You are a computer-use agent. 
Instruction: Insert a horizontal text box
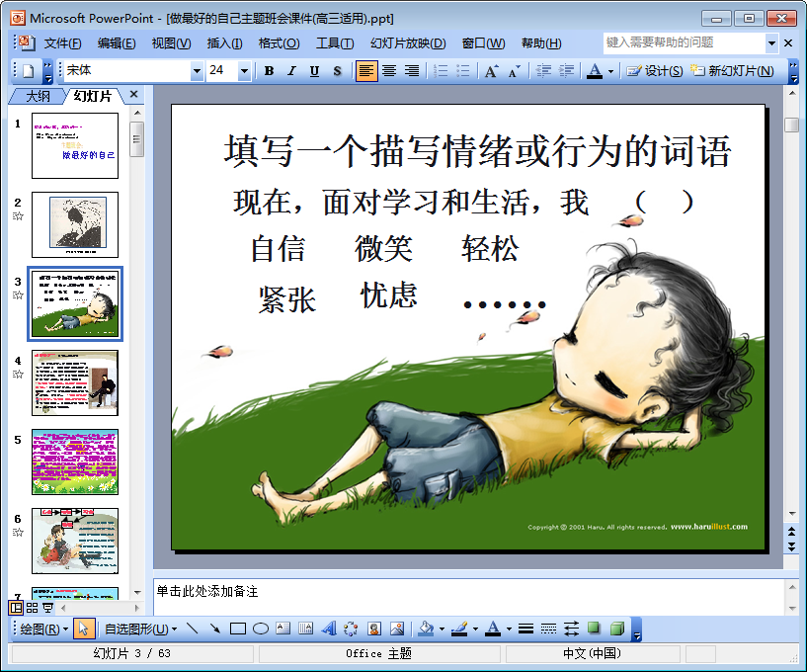283,629
